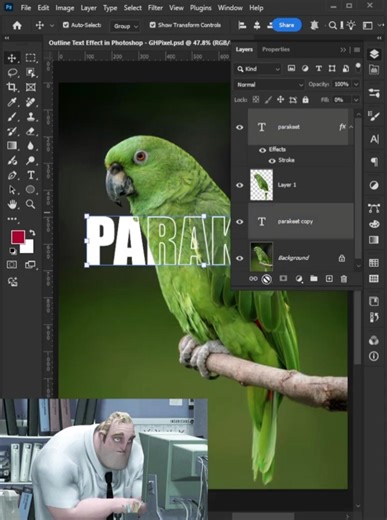Toggle lock all for layer

tap(305, 100)
